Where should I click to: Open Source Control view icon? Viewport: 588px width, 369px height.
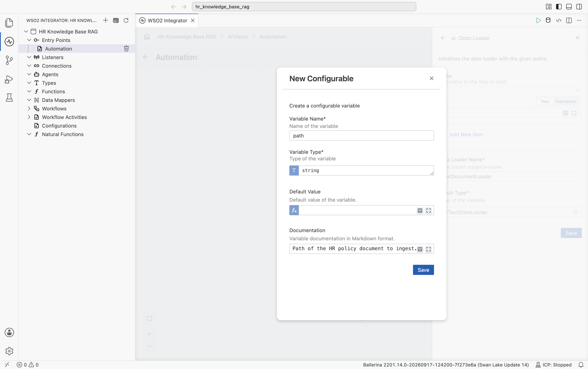pos(9,60)
